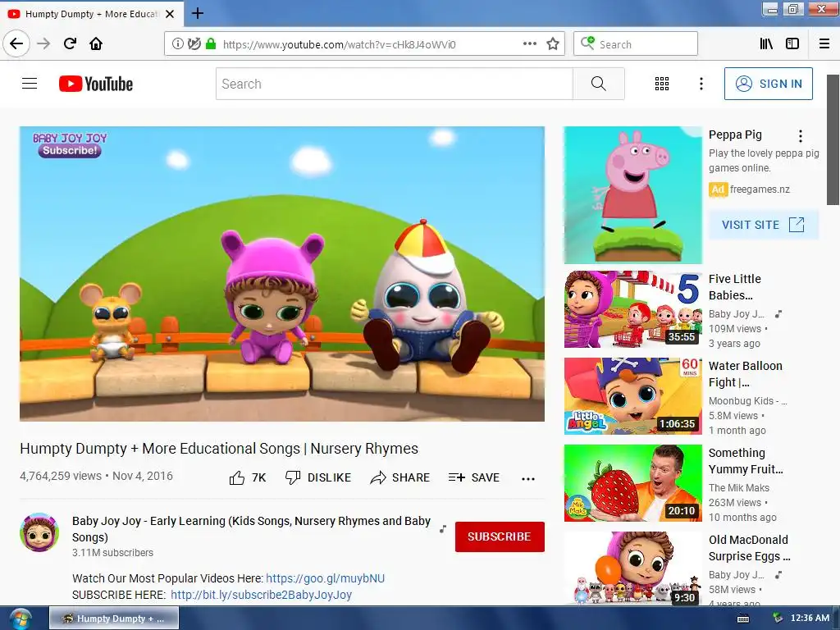Screen dimensions: 840x630
Task: Open the tracking protection shield icon
Action: click(194, 44)
